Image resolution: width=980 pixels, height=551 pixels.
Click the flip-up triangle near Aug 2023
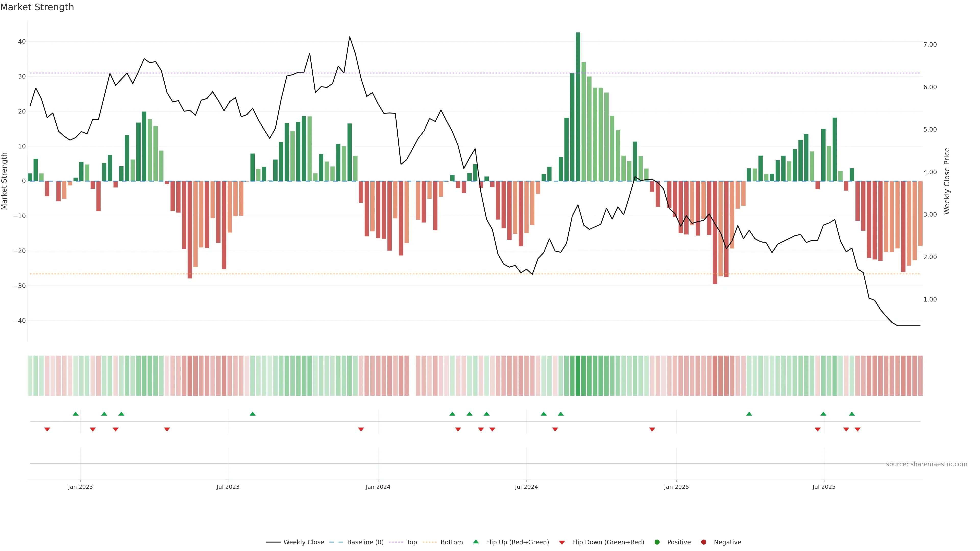coord(253,414)
